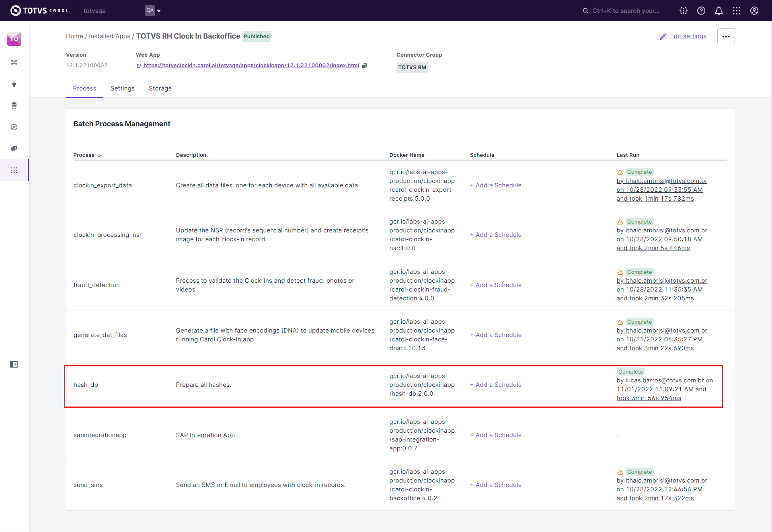Click the notifications bell icon

719,11
